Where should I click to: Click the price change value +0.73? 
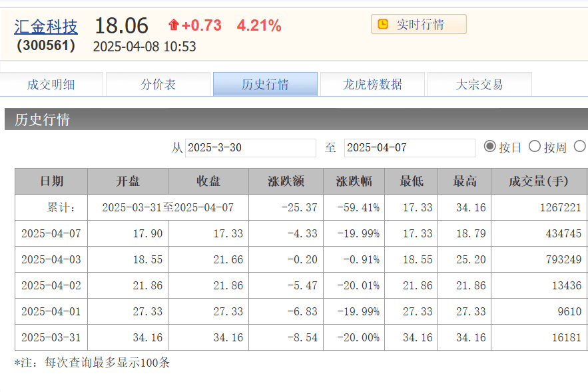click(x=201, y=25)
